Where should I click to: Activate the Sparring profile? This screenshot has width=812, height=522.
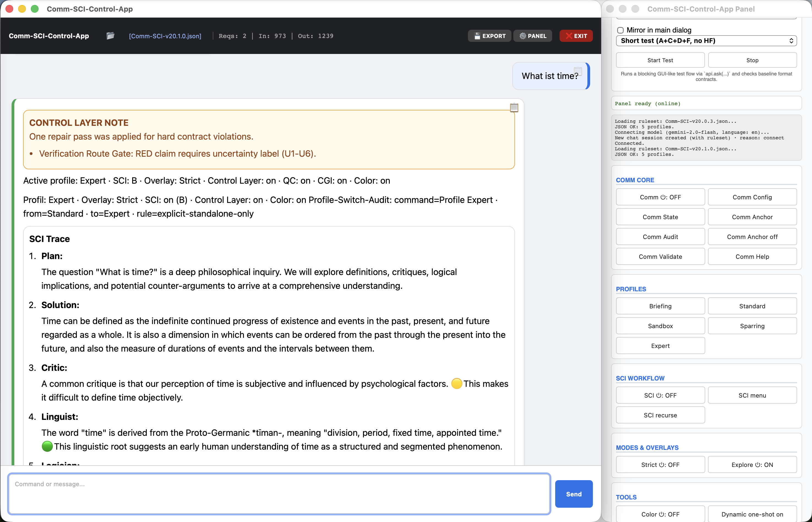click(752, 326)
